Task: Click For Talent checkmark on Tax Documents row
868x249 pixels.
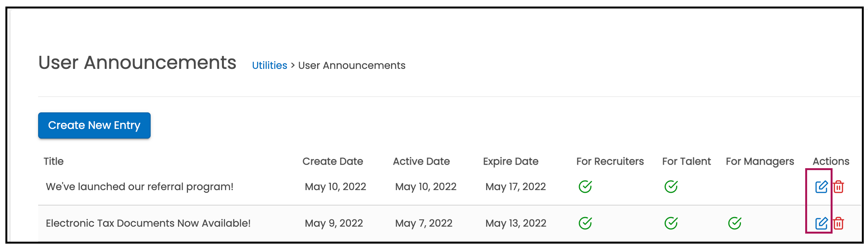Action: pos(671,223)
